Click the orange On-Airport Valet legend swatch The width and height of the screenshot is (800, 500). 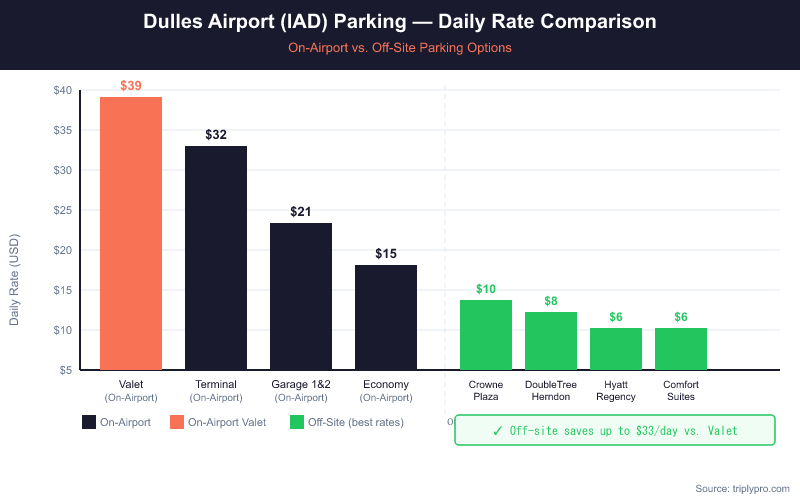pyautogui.click(x=178, y=422)
